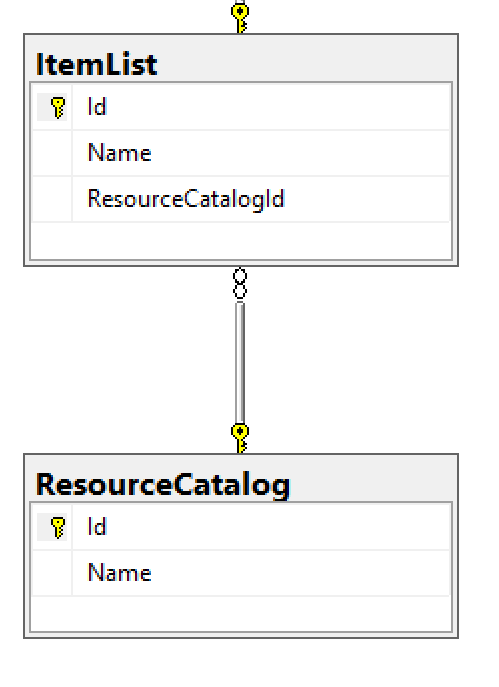The width and height of the screenshot is (499, 687).
Task: Click the infinity symbol endpoint below ItemList table
Action: [x=240, y=284]
